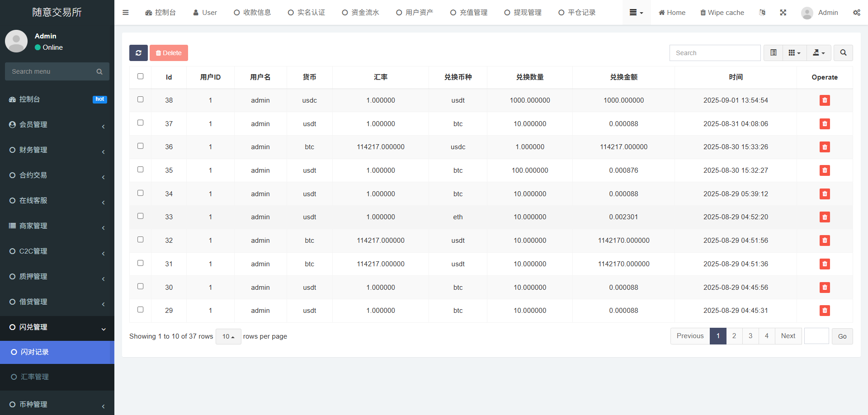Expand the 会员管理 sidebar menu
The height and width of the screenshot is (415, 868).
[x=57, y=125]
